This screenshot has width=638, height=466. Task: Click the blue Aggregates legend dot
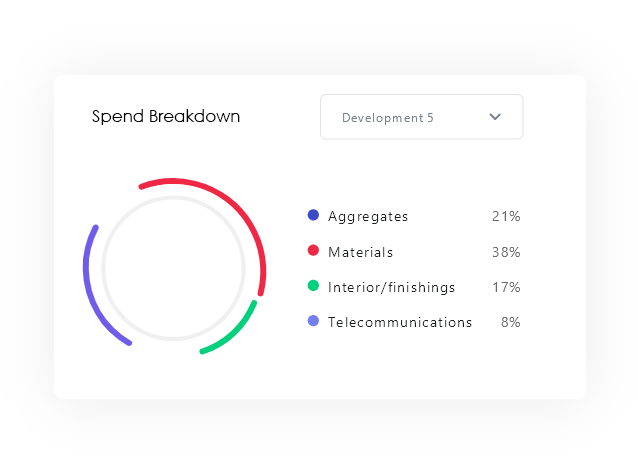[313, 215]
